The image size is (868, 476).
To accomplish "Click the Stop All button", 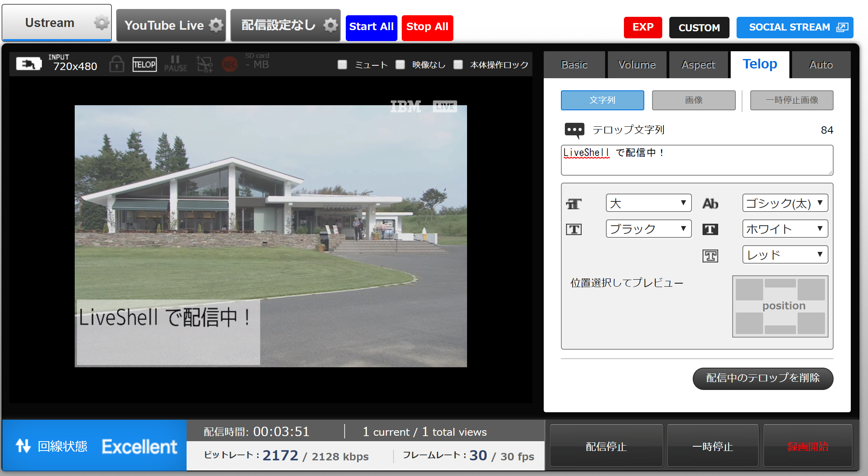I will [x=427, y=28].
